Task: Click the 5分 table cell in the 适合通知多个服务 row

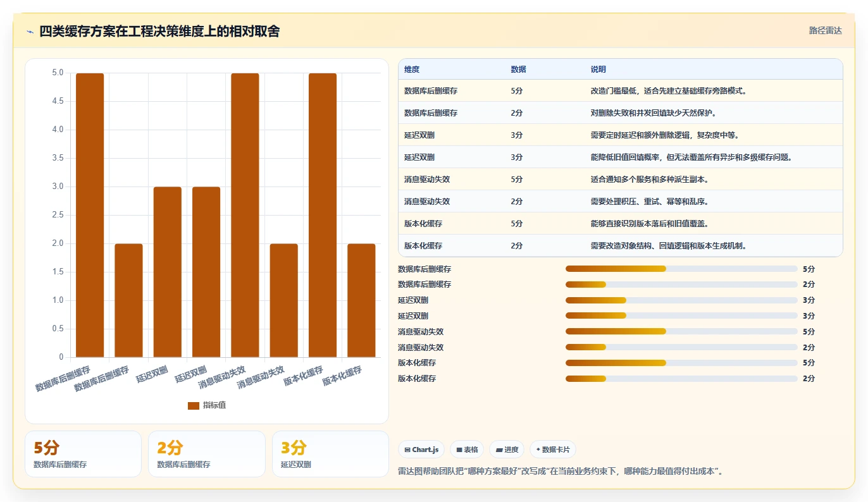Action: tap(517, 180)
